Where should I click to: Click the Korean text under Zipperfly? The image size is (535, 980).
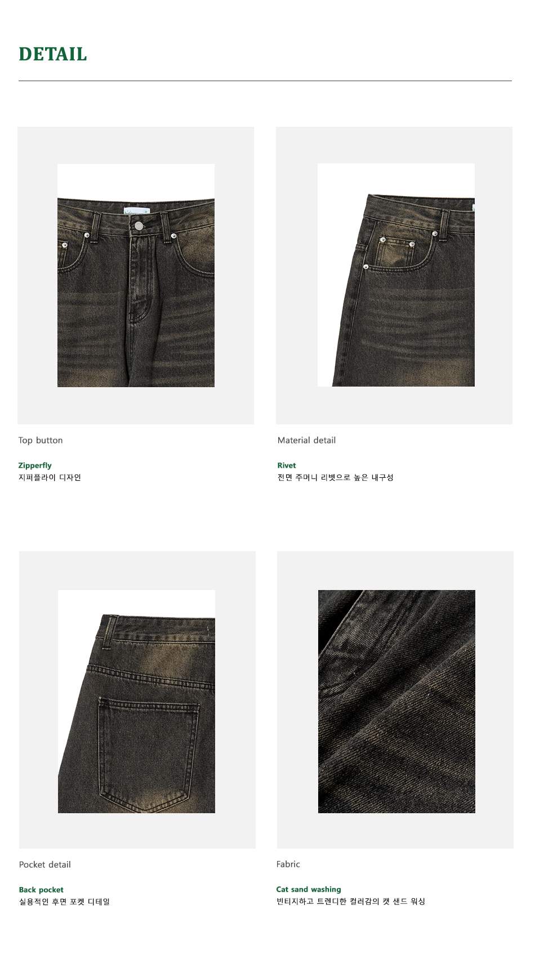[x=50, y=477]
